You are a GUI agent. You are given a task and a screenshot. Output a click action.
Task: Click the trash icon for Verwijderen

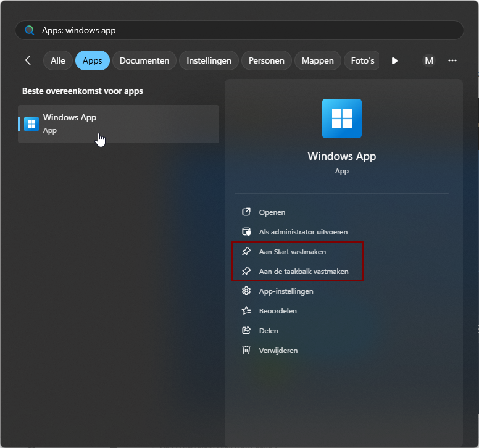(246, 351)
